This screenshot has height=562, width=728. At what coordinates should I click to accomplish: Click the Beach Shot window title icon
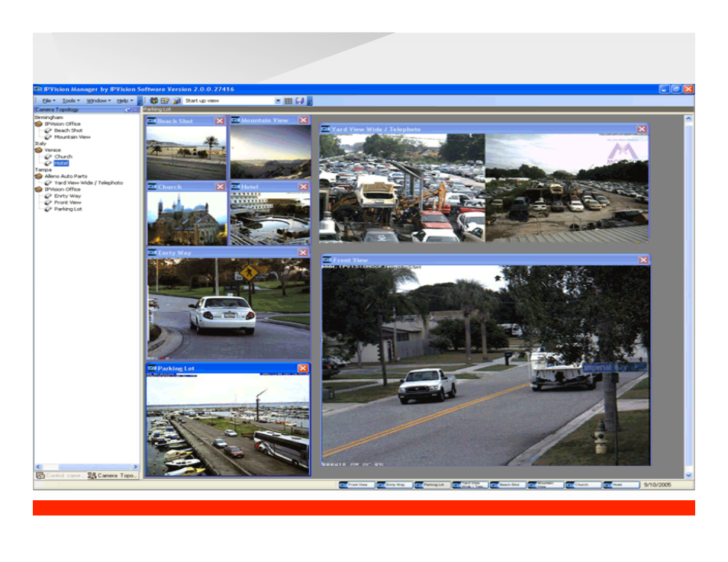click(x=152, y=120)
